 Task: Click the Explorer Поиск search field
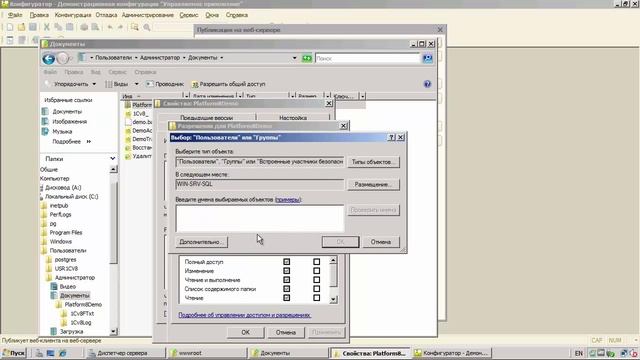367,58
